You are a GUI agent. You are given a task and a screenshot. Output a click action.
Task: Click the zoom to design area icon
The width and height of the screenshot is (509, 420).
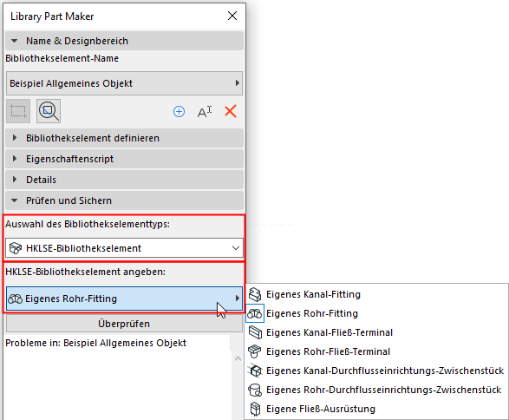[x=49, y=111]
